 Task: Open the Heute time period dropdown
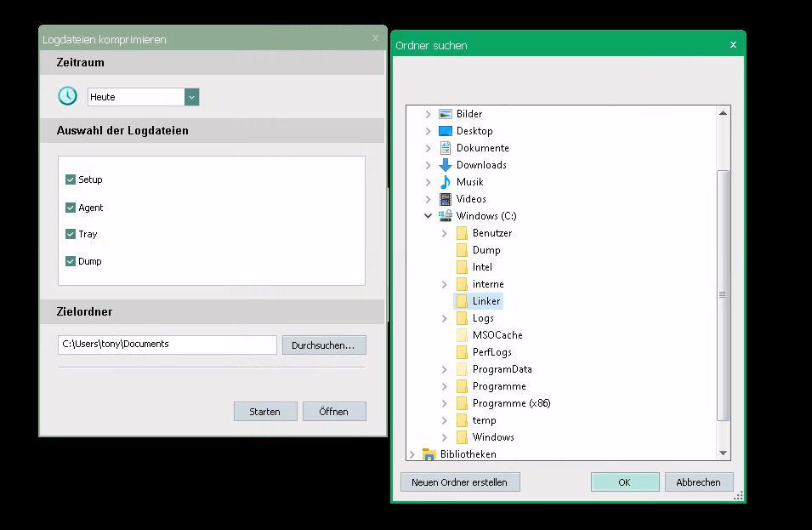[x=191, y=97]
